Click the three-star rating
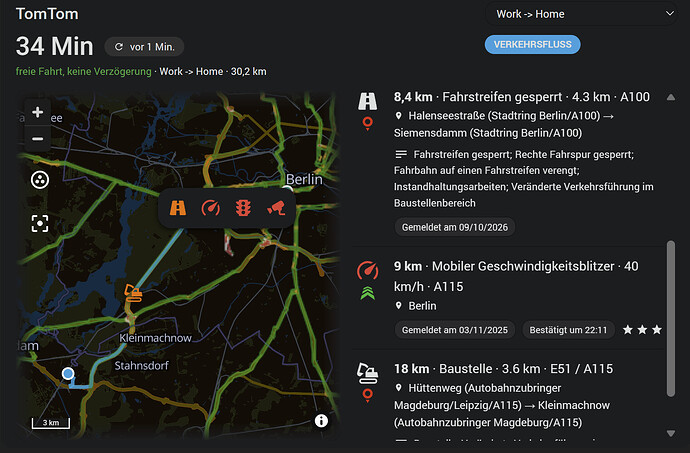This screenshot has height=453, width=690. pos(642,329)
